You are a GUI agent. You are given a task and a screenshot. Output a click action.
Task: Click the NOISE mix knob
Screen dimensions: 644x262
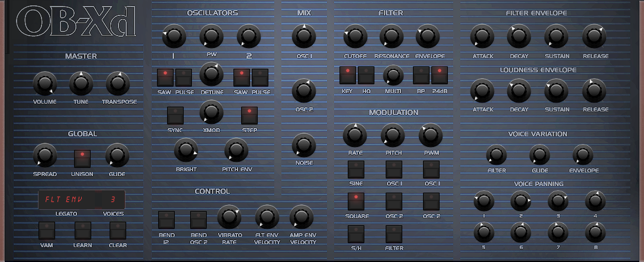coord(304,145)
